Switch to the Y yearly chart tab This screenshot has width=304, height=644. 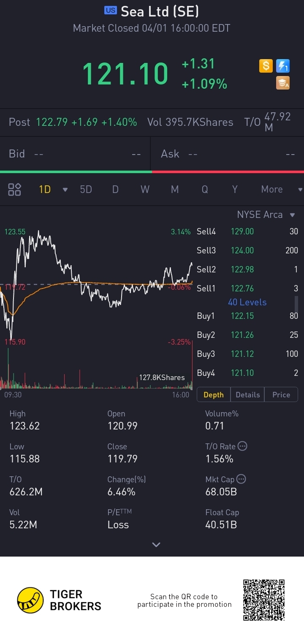(235, 189)
